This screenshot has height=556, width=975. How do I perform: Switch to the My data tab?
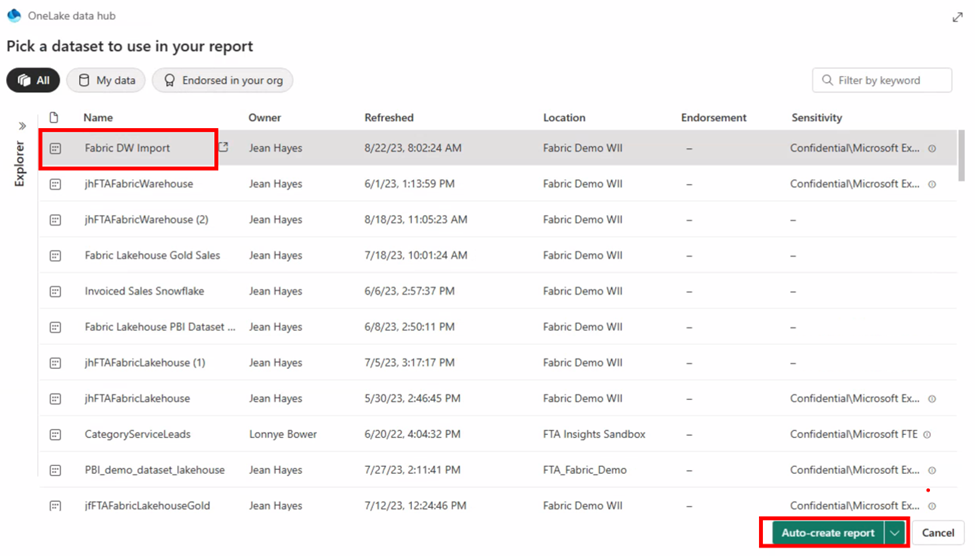tap(106, 80)
